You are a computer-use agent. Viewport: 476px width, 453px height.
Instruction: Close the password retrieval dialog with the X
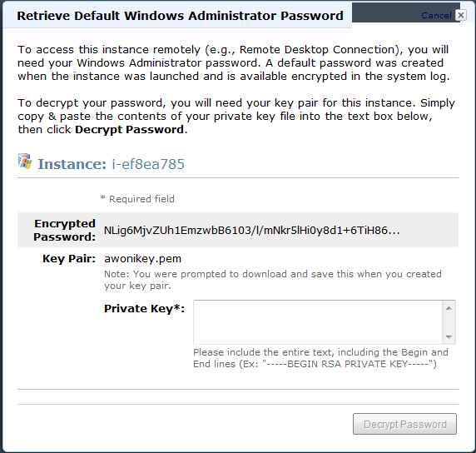pyautogui.click(x=461, y=15)
